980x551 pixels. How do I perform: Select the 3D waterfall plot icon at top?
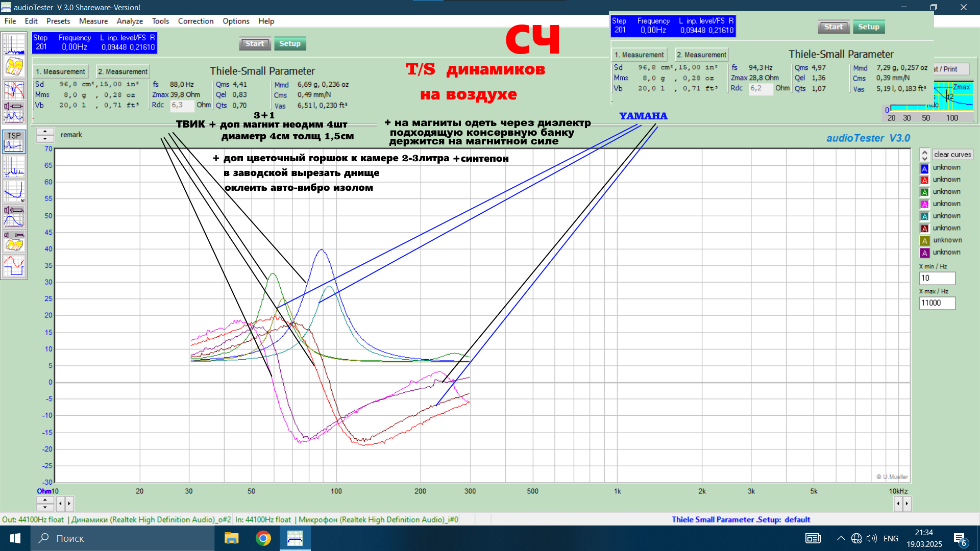click(14, 67)
